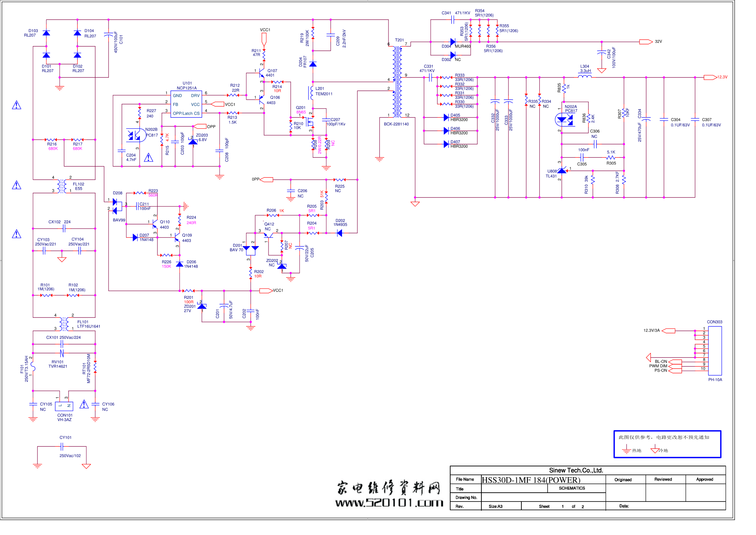Select the Q109 4403 transistor symbol
Image resolution: width=756 pixels, height=535 pixels.
coord(177,237)
